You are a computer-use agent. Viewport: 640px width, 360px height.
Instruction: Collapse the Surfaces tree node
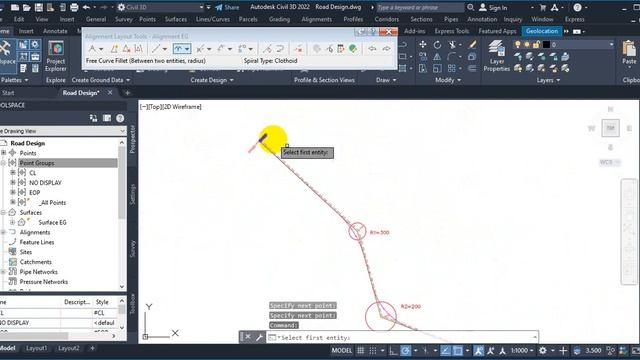pos(4,212)
